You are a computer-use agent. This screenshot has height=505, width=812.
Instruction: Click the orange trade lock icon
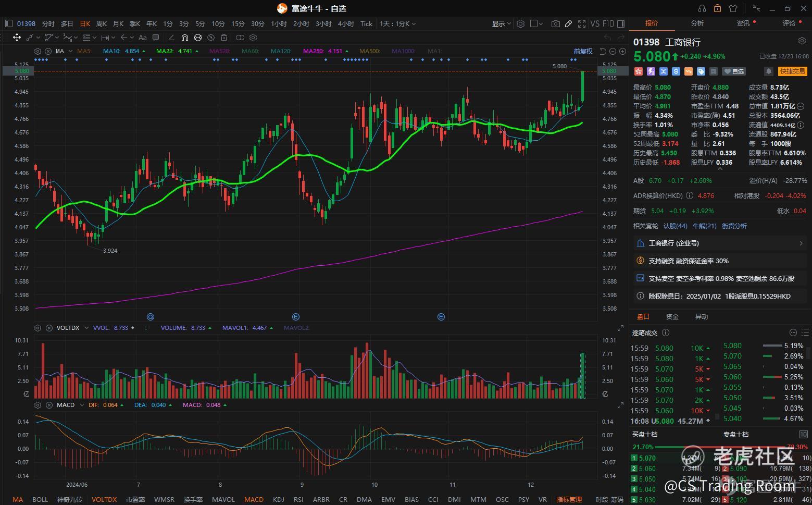click(x=718, y=8)
